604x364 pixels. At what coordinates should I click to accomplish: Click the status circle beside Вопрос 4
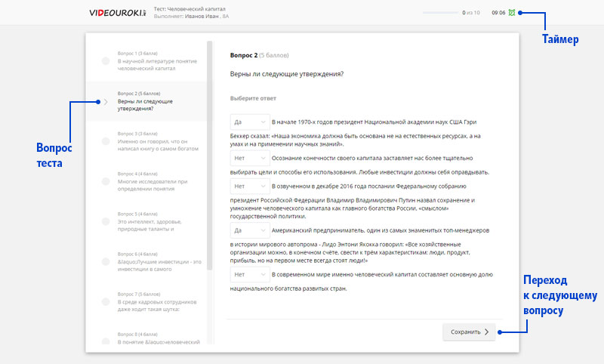106,181
